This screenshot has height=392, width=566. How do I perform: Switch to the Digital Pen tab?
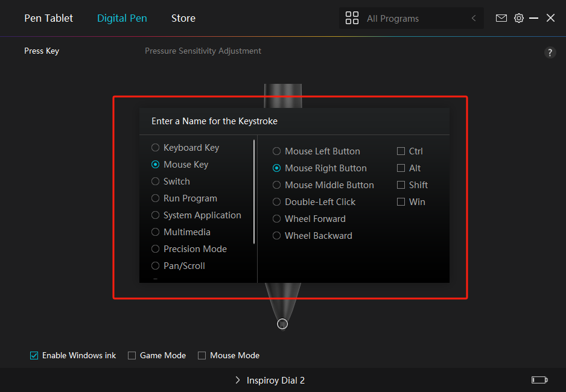(122, 18)
